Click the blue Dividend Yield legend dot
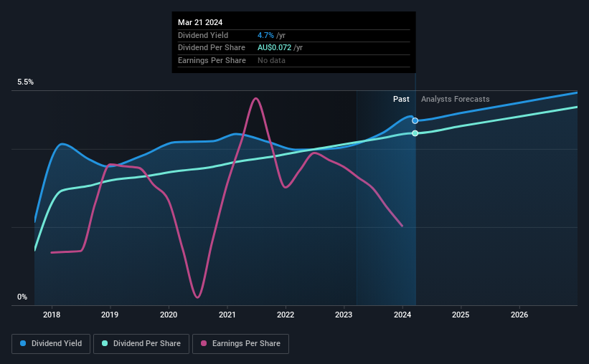589x364 pixels. 23,343
